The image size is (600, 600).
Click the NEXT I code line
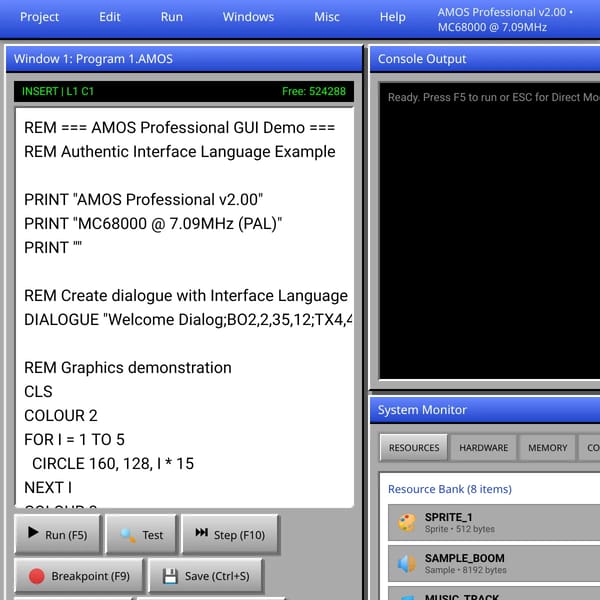pos(48,488)
